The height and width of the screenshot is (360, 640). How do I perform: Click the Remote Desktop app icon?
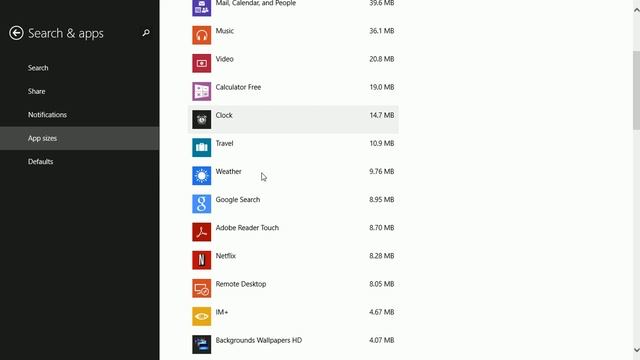(202, 289)
